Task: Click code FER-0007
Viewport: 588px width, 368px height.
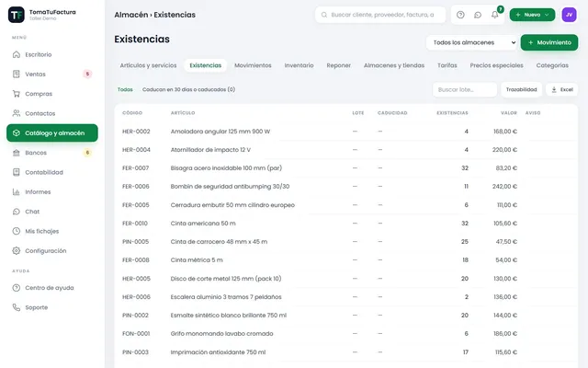Action: point(135,167)
